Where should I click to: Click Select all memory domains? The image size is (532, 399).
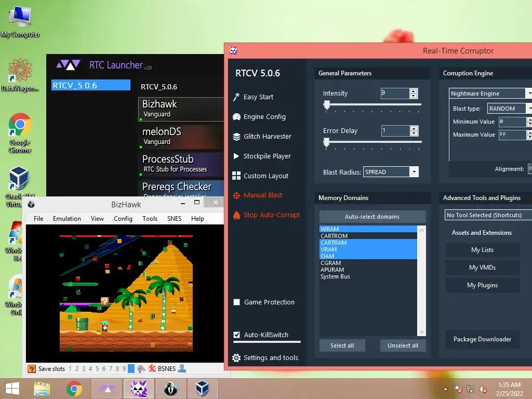pyautogui.click(x=342, y=345)
